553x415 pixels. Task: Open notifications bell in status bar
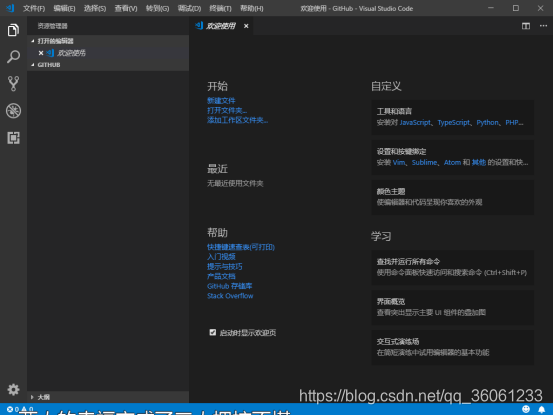coord(542,409)
